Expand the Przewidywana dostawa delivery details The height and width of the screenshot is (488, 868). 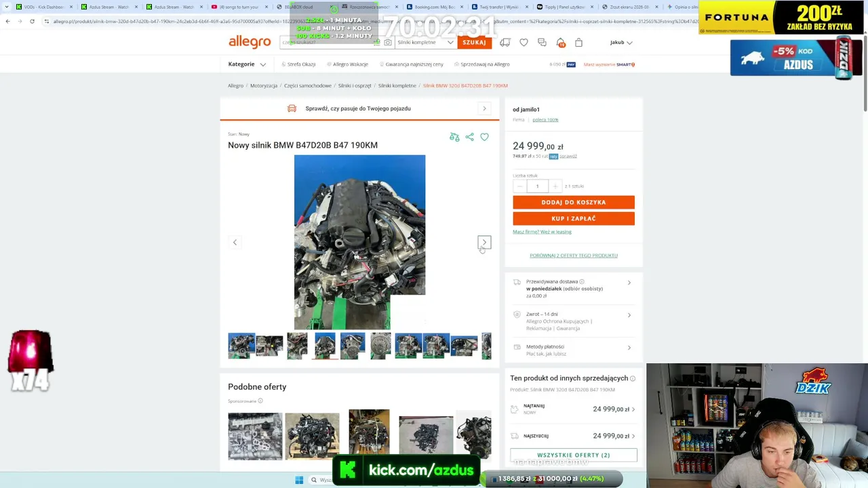[574, 289]
